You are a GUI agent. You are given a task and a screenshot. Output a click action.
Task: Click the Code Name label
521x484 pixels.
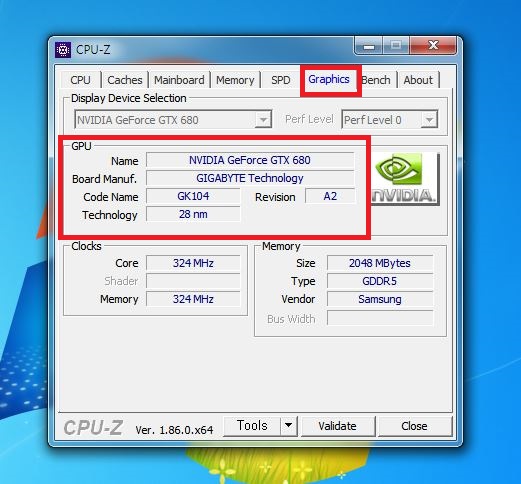[x=111, y=197]
